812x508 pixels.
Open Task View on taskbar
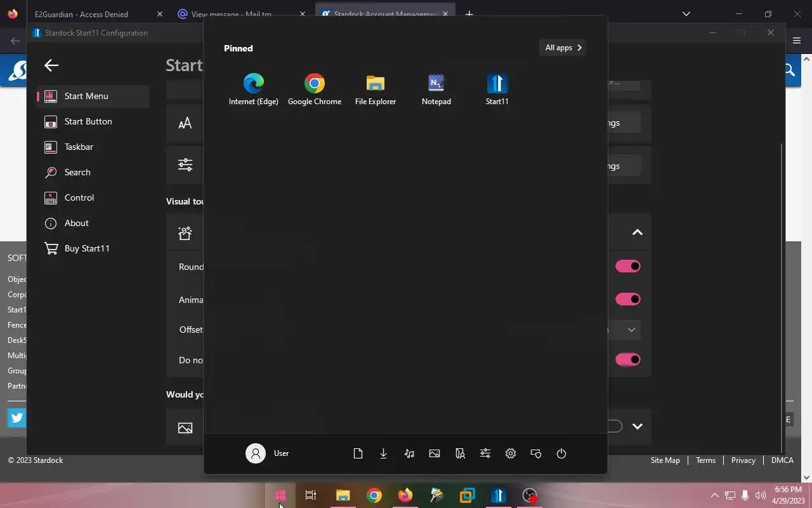pyautogui.click(x=311, y=495)
